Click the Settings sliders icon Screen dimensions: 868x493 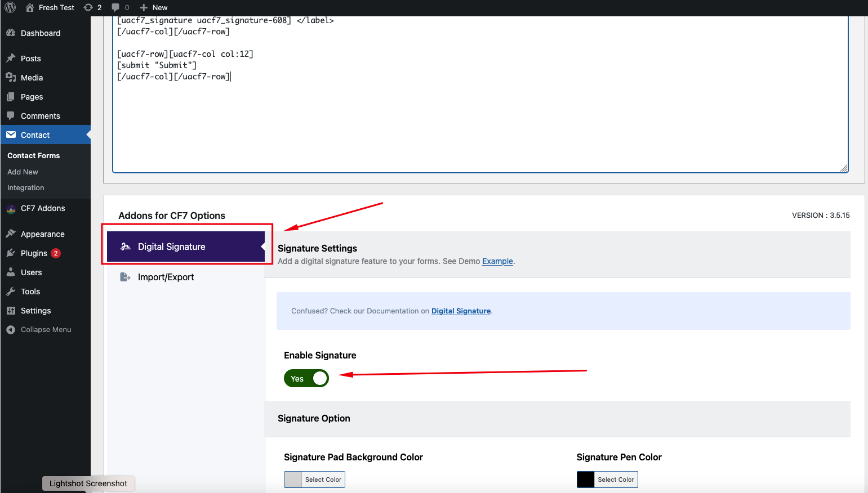pos(11,310)
